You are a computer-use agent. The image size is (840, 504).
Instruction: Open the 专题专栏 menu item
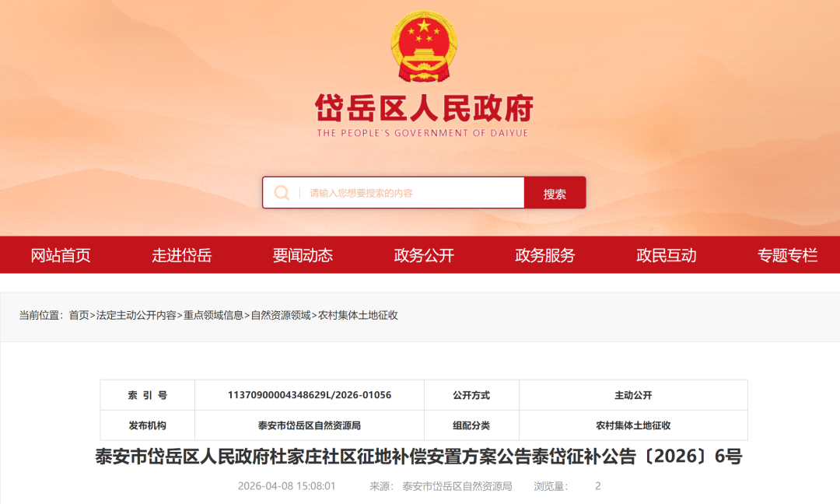coord(787,255)
